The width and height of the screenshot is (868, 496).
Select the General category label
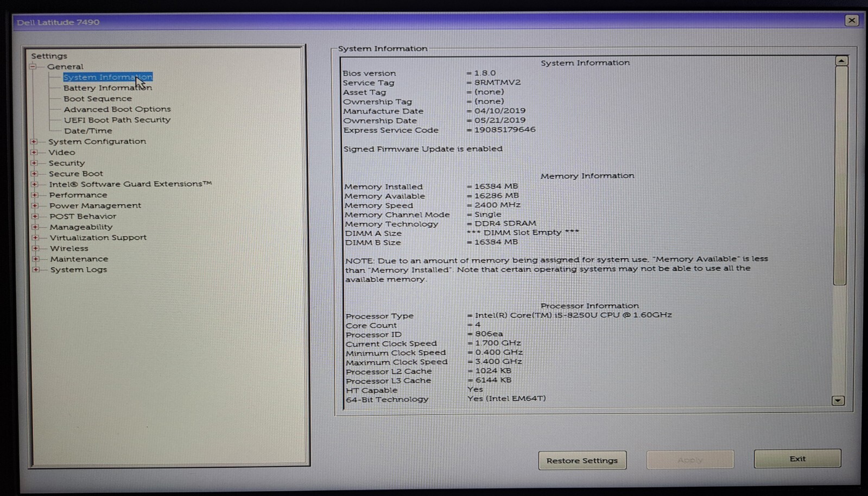coord(65,67)
